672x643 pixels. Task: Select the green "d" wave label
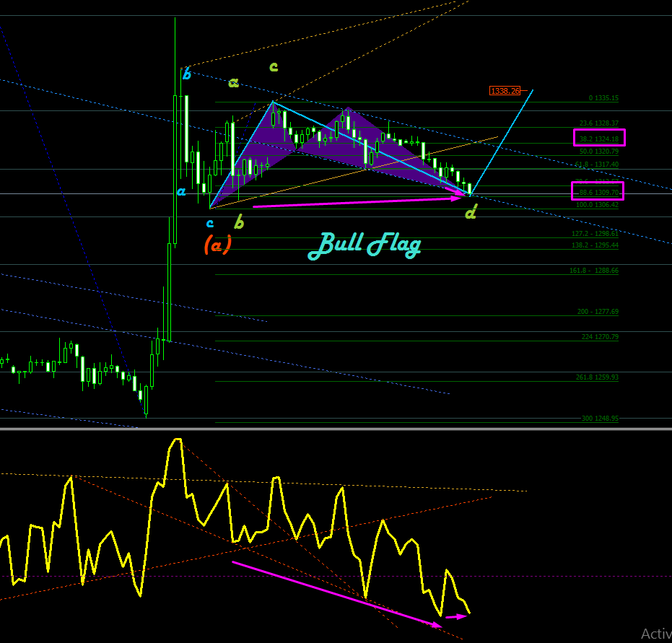471,212
